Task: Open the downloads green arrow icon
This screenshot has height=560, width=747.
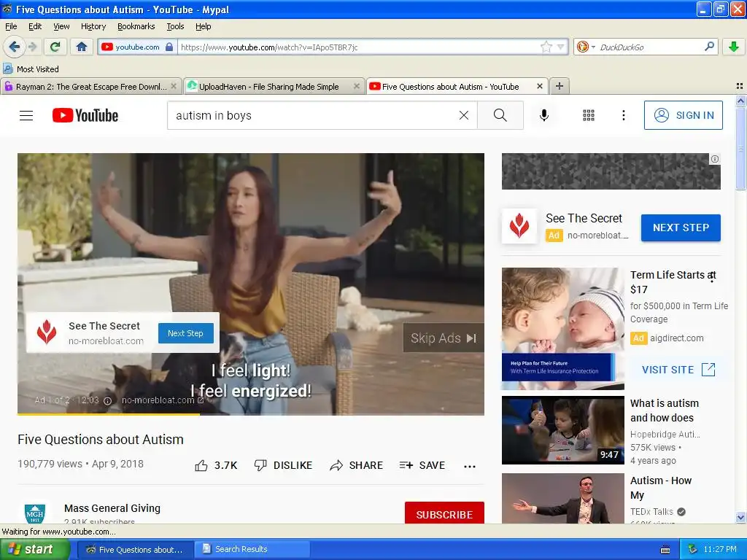Action: [x=734, y=47]
